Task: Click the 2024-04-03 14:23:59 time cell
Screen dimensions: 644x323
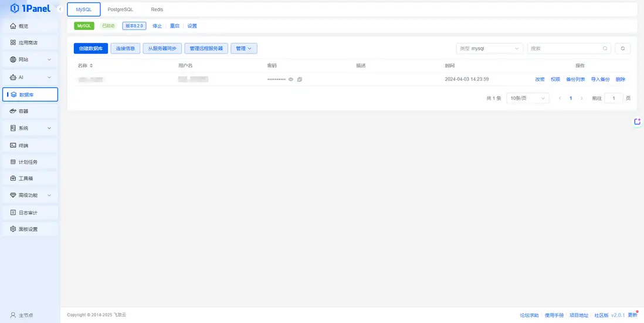Action: pyautogui.click(x=466, y=79)
